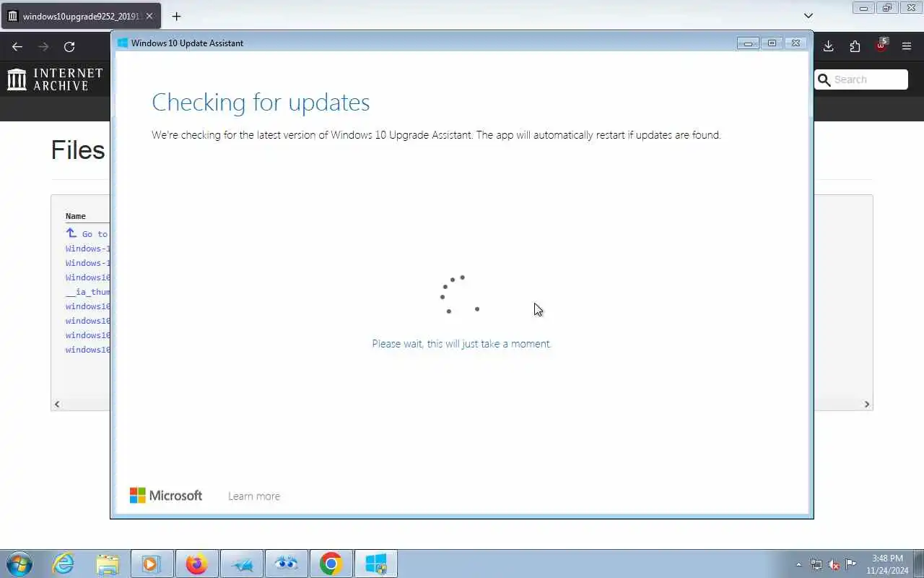Expand the list all tabs chevron
Viewport: 924px width, 578px height.
(x=808, y=15)
